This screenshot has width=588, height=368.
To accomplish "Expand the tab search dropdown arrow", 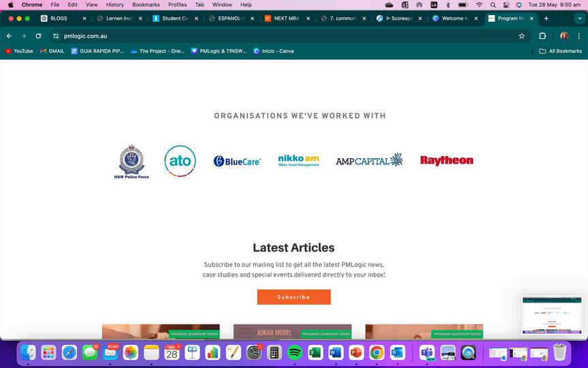I will [579, 18].
